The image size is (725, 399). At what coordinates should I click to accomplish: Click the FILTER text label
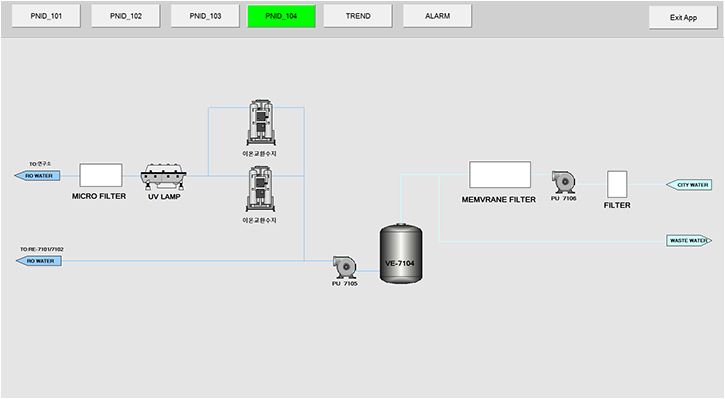tap(617, 205)
